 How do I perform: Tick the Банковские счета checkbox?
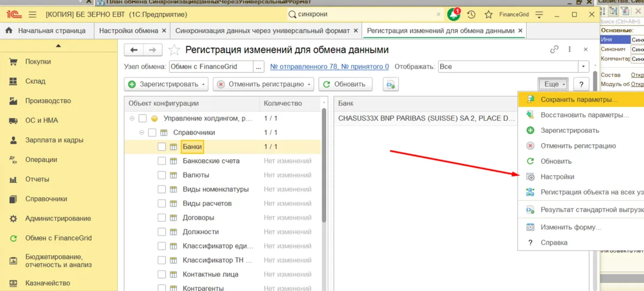[x=162, y=161]
